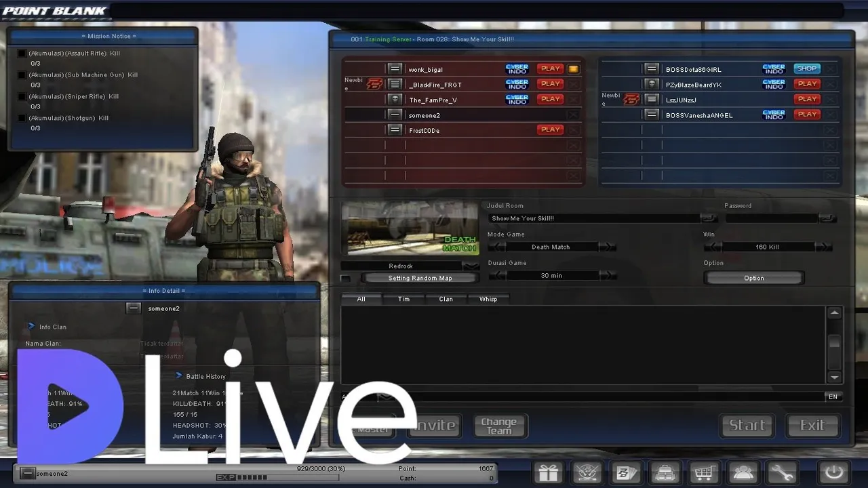868x488 pixels.
Task: Click next arrow for Win 160 Kill
Action: point(823,247)
